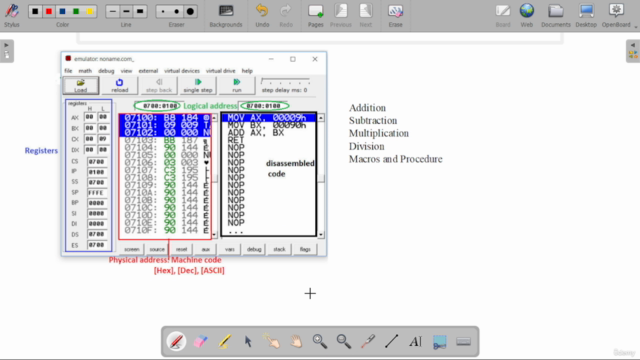The height and width of the screenshot is (360, 640).
Task: Select the zoom in magnifier tool
Action: click(320, 342)
